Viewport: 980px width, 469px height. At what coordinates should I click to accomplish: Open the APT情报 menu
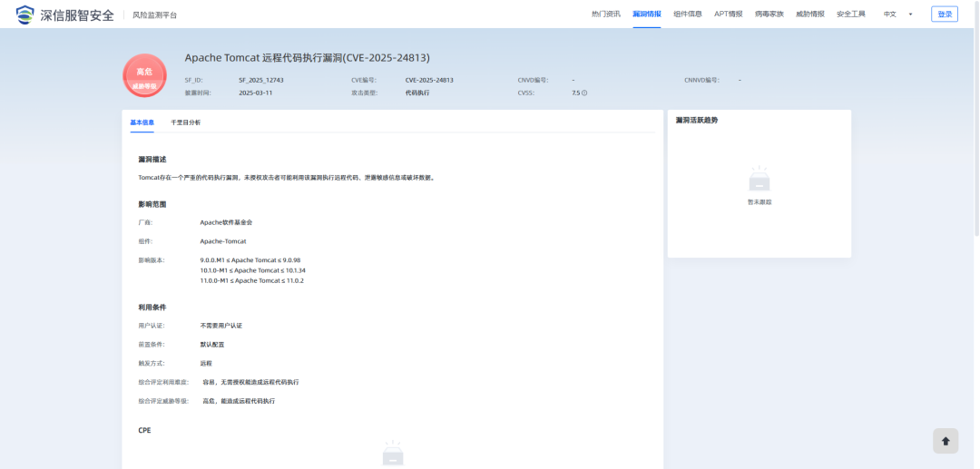click(728, 14)
